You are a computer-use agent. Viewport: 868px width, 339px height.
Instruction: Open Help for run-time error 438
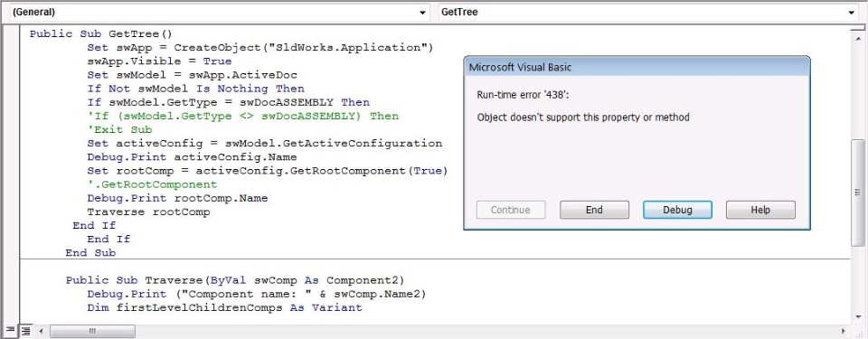coord(760,210)
